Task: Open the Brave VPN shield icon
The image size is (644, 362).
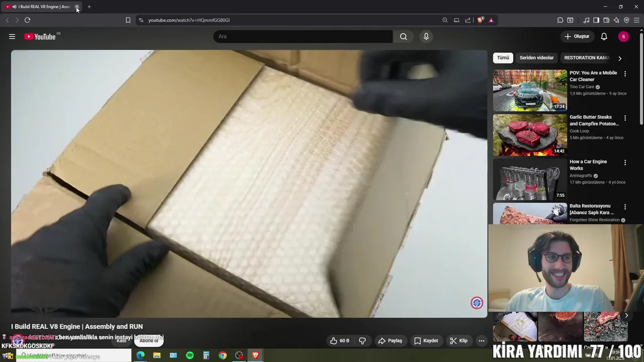Action: pyautogui.click(x=626, y=20)
